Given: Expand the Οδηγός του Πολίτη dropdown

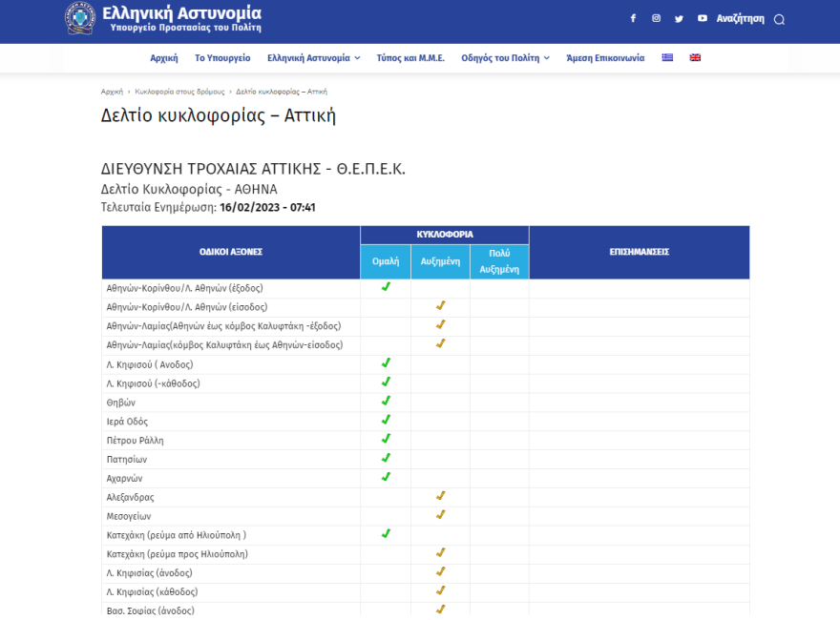Looking at the screenshot, I should (505, 58).
